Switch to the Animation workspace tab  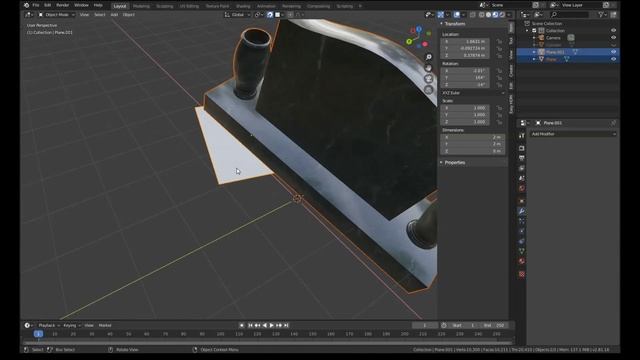(266, 6)
